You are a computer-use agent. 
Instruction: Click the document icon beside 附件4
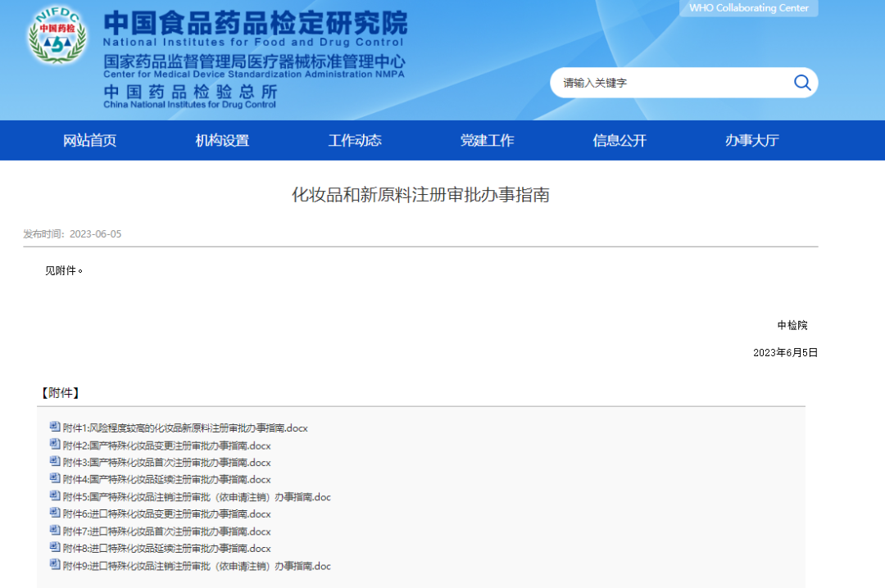point(55,478)
